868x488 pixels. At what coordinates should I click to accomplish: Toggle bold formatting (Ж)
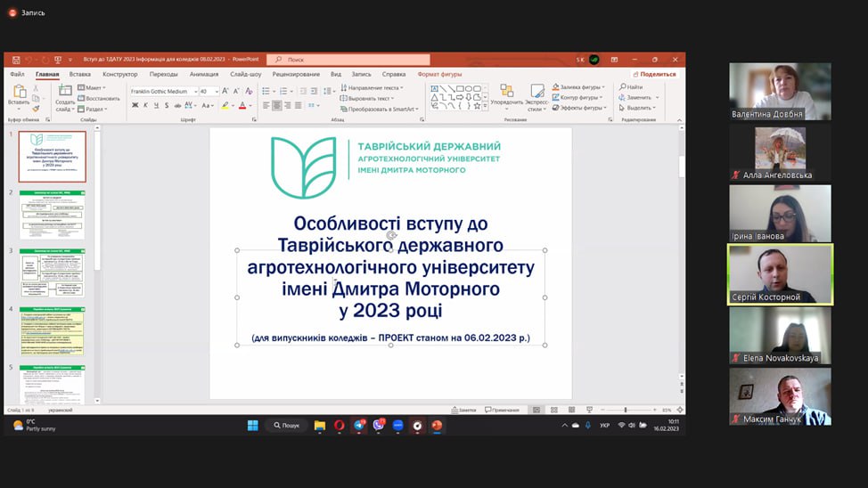(135, 106)
